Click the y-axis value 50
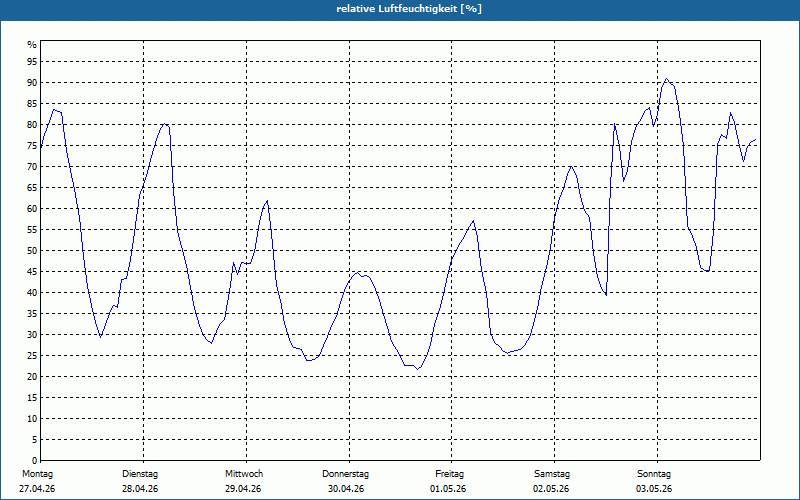The image size is (800, 500). coord(32,251)
